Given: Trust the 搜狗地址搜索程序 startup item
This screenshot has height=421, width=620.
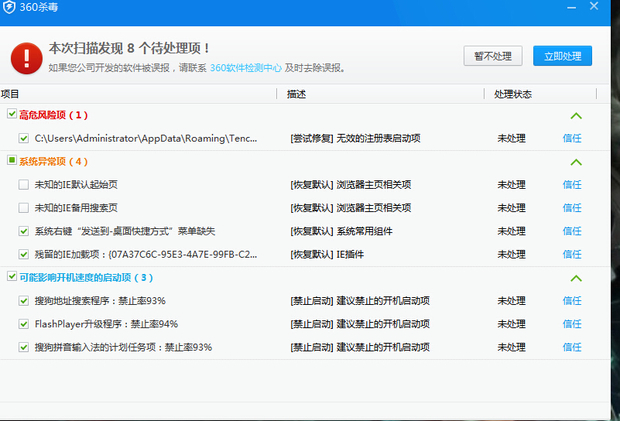Looking at the screenshot, I should [x=572, y=301].
